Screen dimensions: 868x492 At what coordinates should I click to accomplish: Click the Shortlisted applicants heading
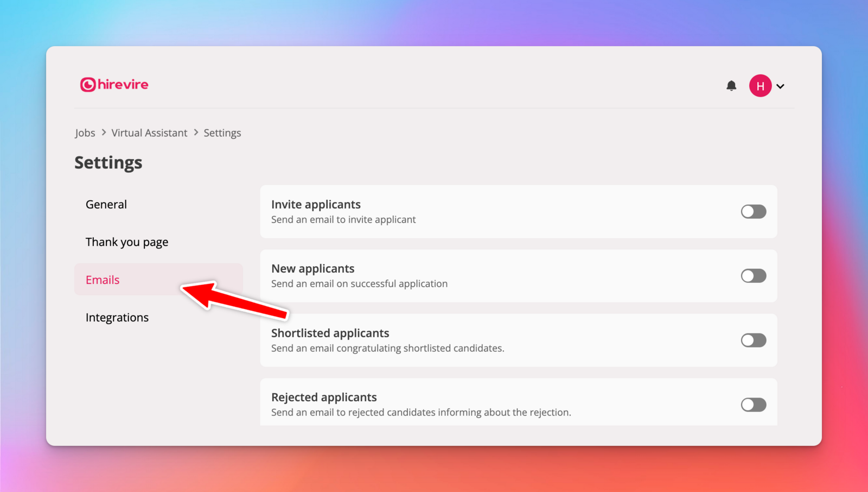click(330, 333)
